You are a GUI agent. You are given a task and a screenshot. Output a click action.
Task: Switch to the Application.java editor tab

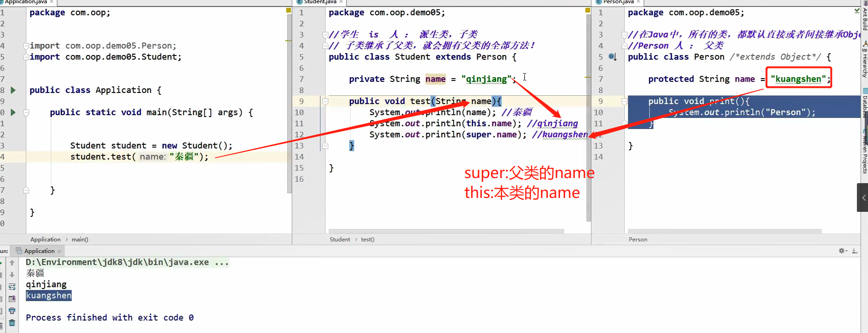tap(25, 2)
